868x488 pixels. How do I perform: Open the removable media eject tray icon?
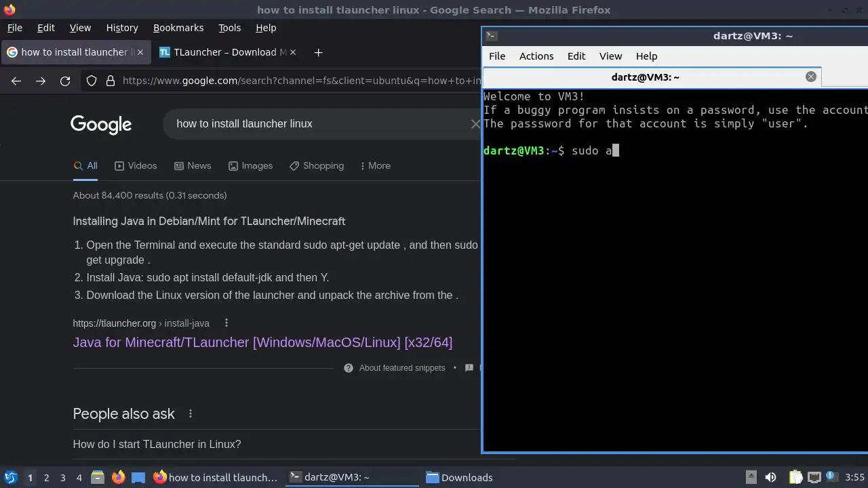[751, 477]
